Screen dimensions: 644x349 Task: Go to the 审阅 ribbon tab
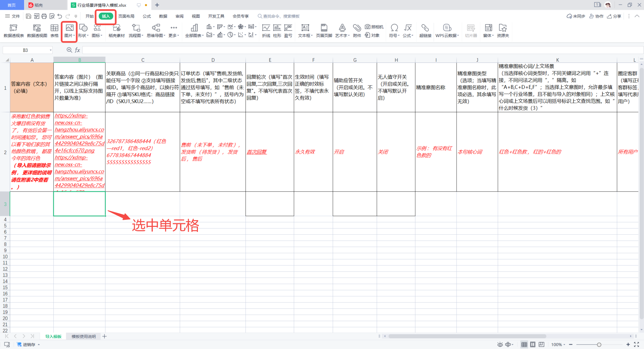tap(180, 16)
